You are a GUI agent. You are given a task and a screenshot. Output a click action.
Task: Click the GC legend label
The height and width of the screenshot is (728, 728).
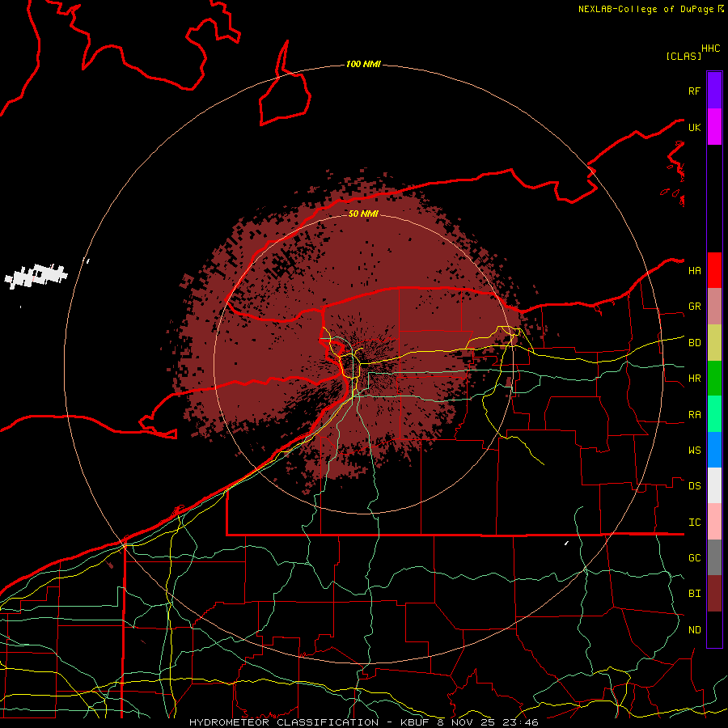(694, 557)
